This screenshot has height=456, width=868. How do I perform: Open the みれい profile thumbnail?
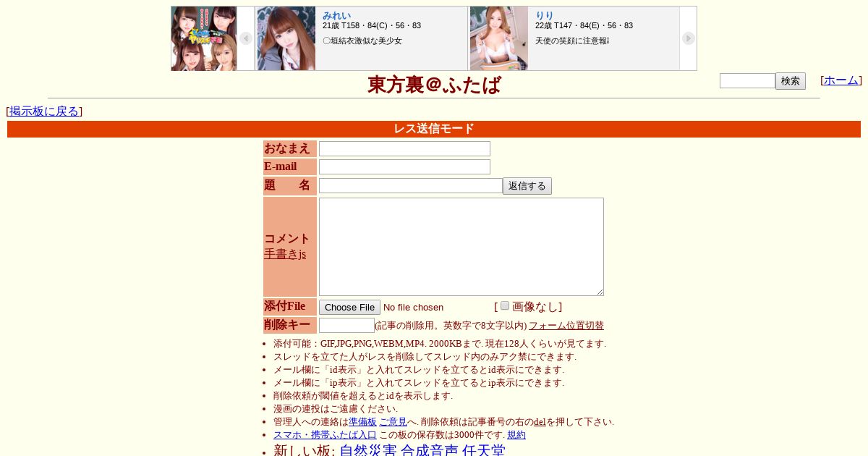coord(286,38)
